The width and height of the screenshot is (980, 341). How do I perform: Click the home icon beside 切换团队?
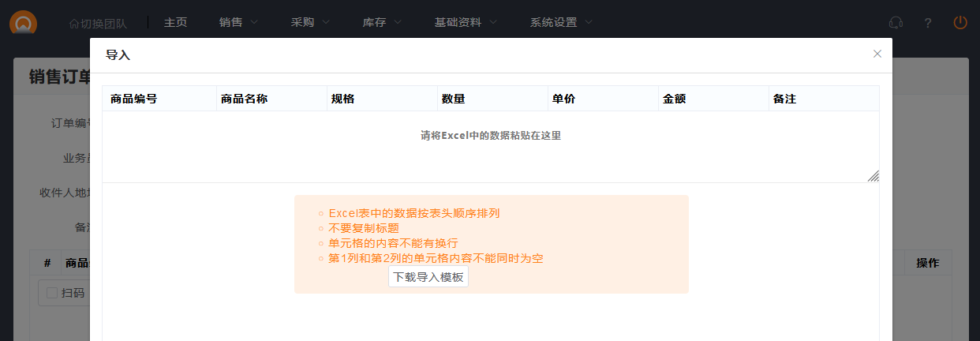point(74,23)
